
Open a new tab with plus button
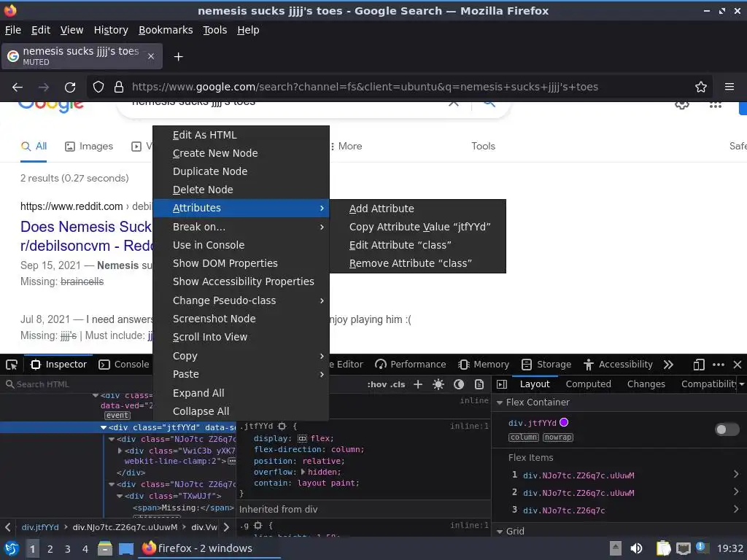[178, 57]
